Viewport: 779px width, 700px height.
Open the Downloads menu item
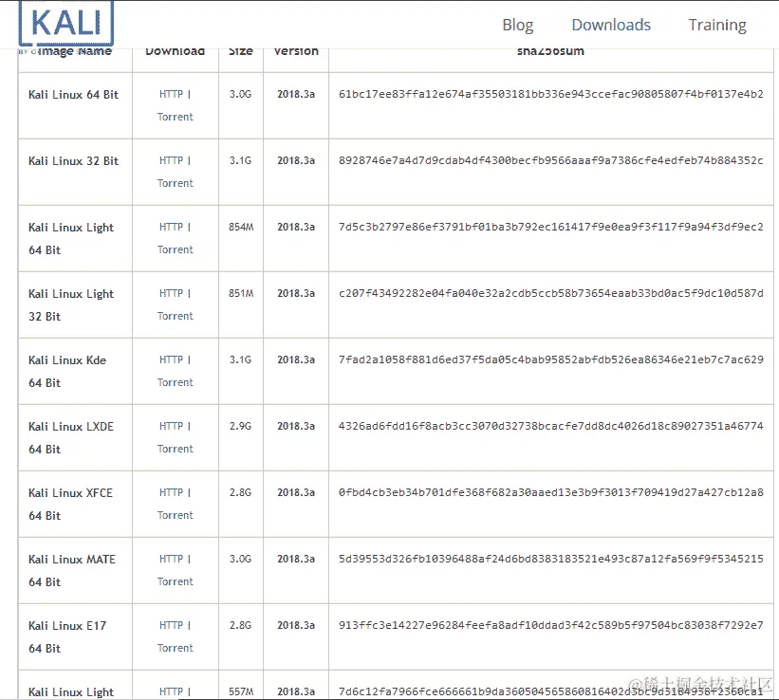click(x=611, y=25)
